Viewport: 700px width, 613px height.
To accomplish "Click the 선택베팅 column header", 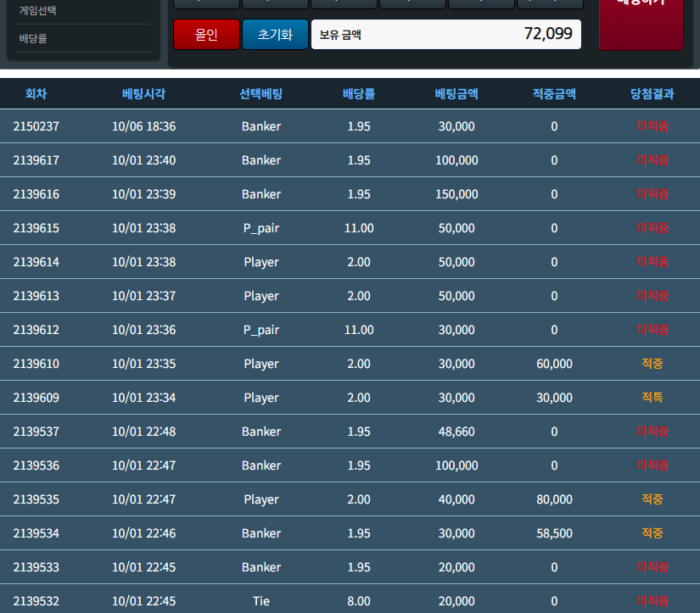I will (x=261, y=94).
